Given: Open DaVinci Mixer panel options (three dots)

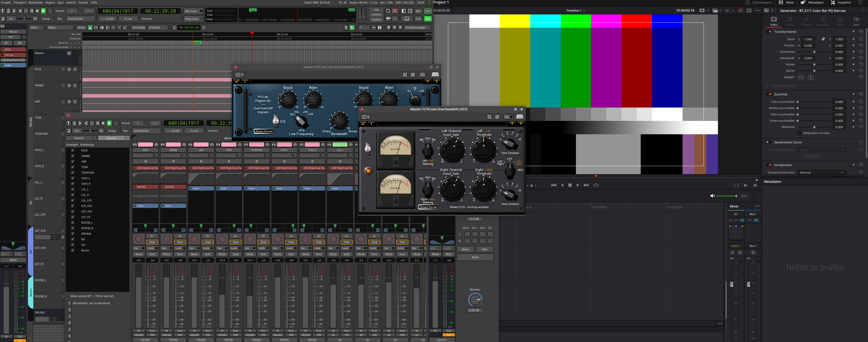Looking at the screenshot, I should 757,206.
